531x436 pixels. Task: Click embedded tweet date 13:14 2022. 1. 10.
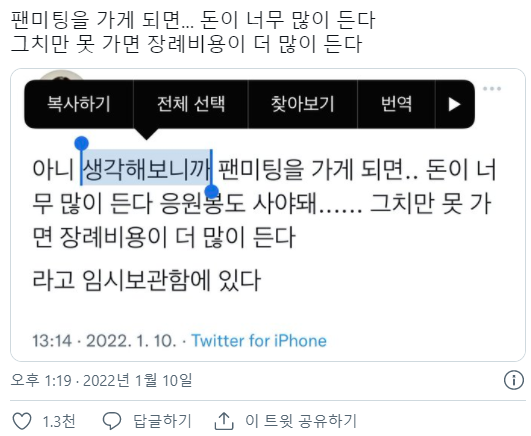[x=104, y=341]
